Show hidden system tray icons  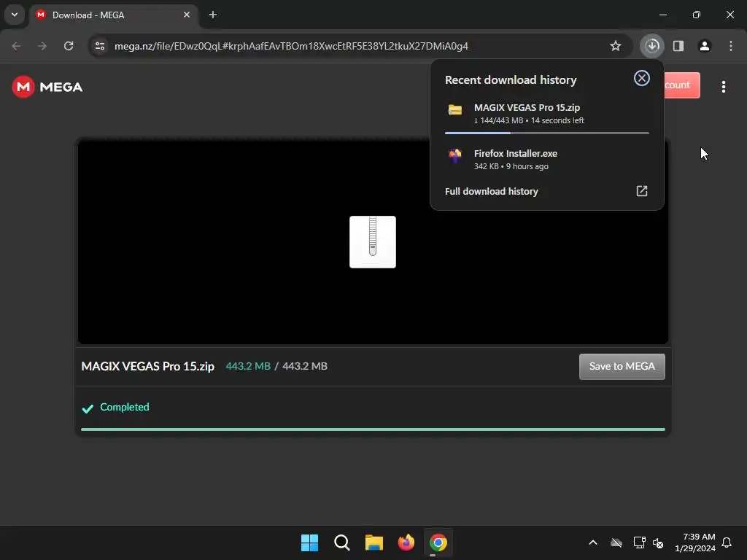pos(593,542)
